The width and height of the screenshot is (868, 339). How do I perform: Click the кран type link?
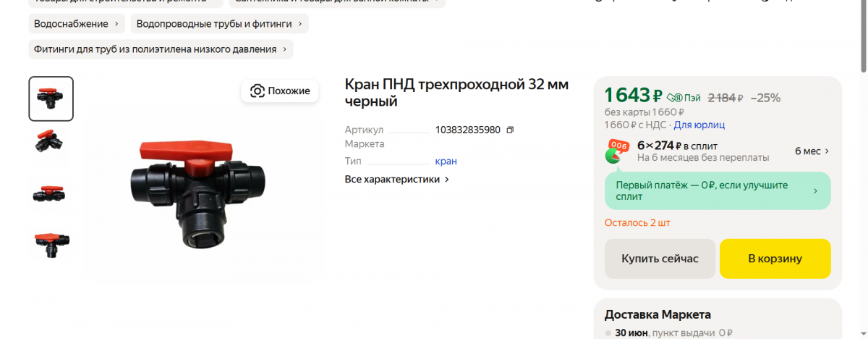point(446,161)
